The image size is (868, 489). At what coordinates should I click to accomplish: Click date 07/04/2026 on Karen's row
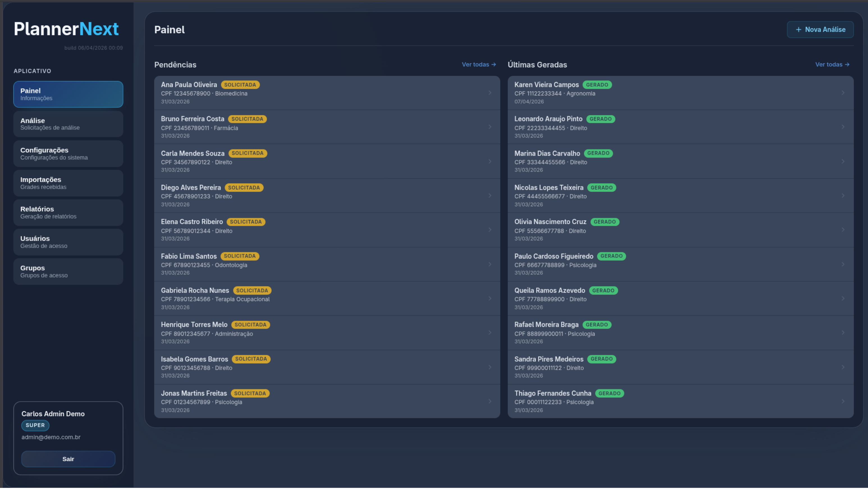(529, 102)
